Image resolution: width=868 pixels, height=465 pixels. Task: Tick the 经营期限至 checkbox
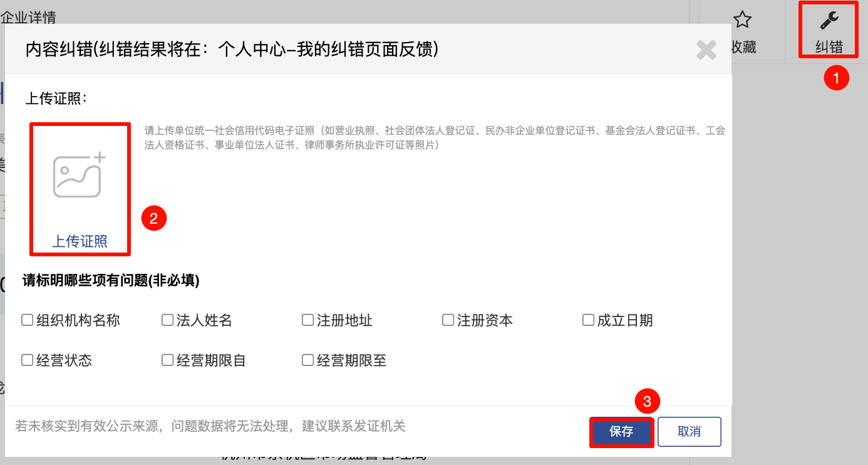click(x=308, y=360)
